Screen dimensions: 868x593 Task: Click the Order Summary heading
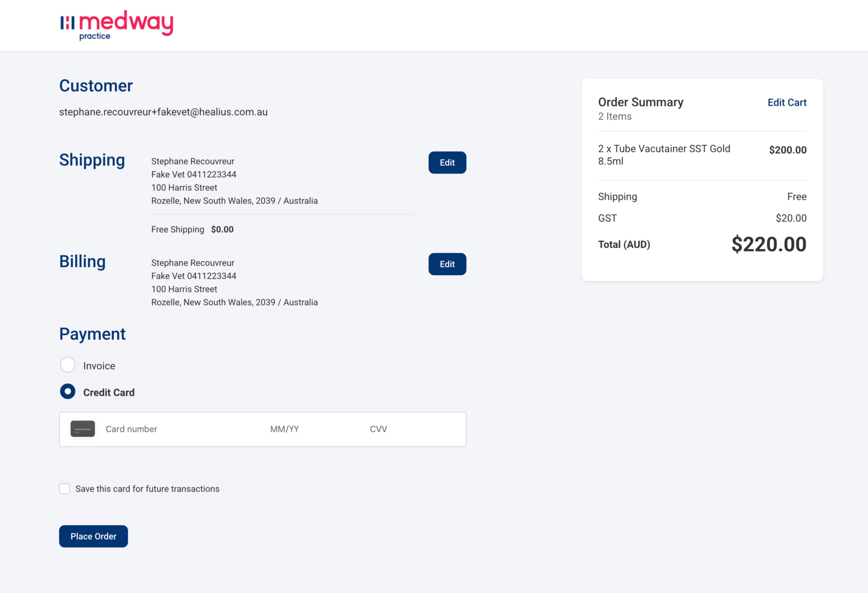click(641, 102)
